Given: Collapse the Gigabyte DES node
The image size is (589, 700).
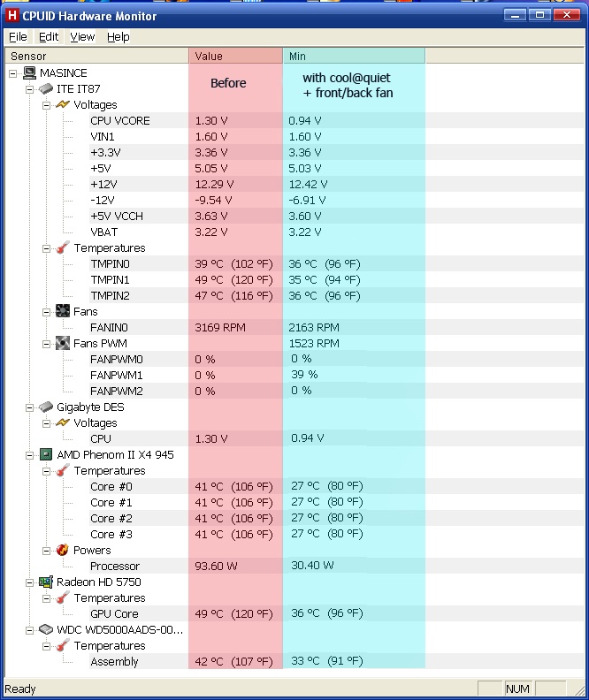Looking at the screenshot, I should pos(29,407).
